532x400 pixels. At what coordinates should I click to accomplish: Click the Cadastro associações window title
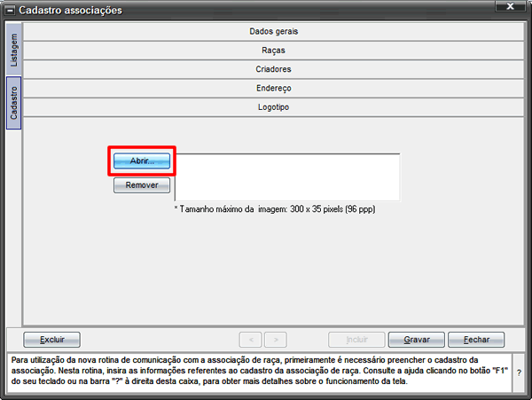coord(70,11)
